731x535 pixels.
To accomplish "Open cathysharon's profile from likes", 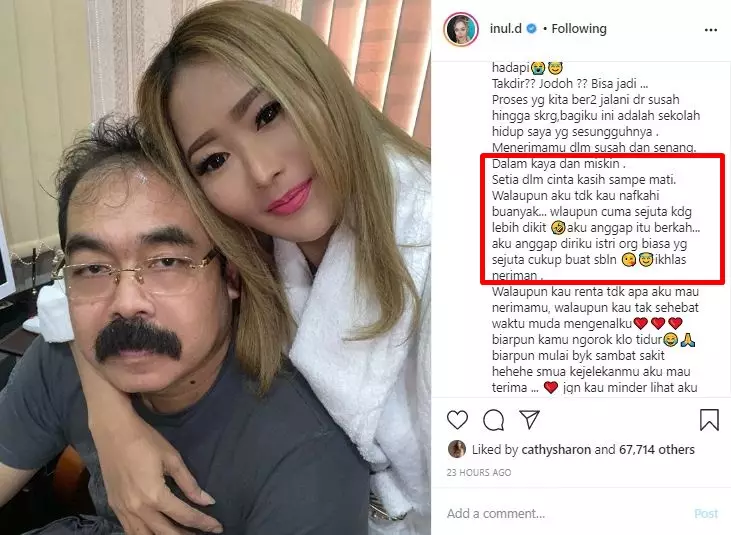I will click(x=556, y=450).
